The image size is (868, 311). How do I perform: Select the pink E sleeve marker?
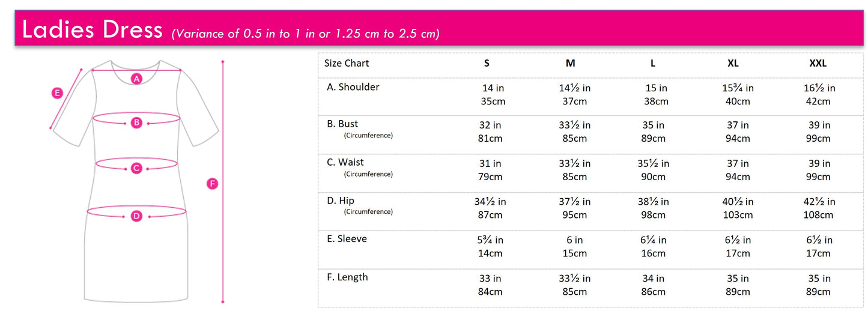coord(57,93)
